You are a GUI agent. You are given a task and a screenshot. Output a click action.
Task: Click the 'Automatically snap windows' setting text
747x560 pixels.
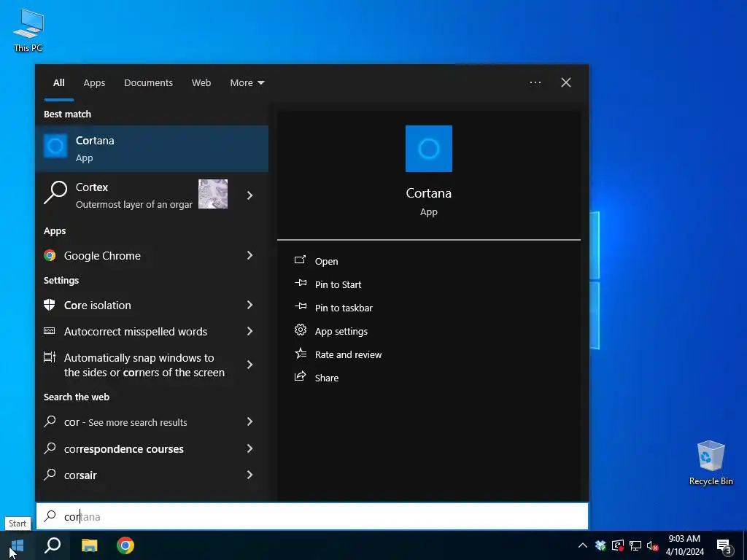pyautogui.click(x=144, y=365)
